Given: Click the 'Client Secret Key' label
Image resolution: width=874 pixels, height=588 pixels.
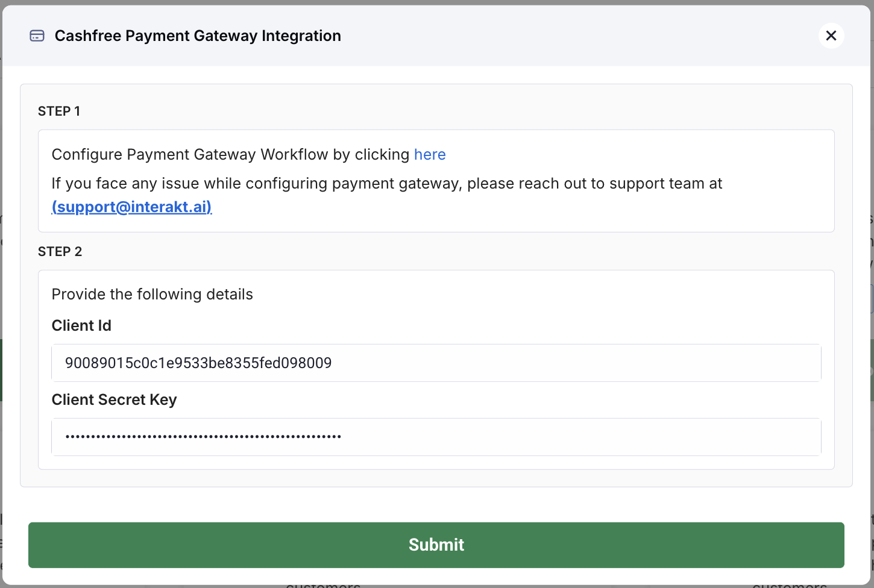Looking at the screenshot, I should tap(115, 400).
